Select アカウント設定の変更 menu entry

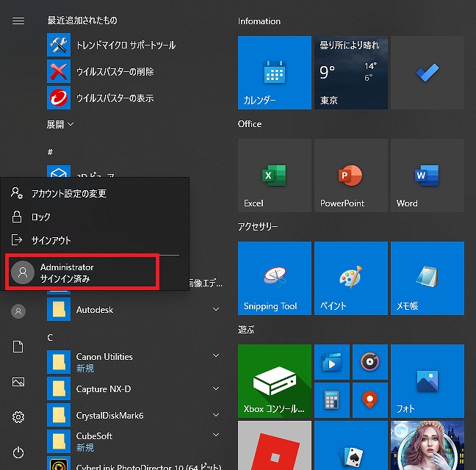95,193
